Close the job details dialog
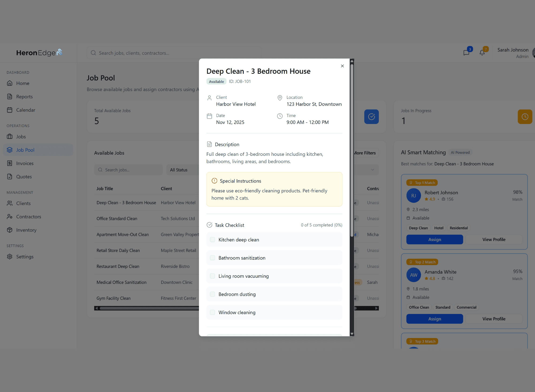 (x=342, y=66)
